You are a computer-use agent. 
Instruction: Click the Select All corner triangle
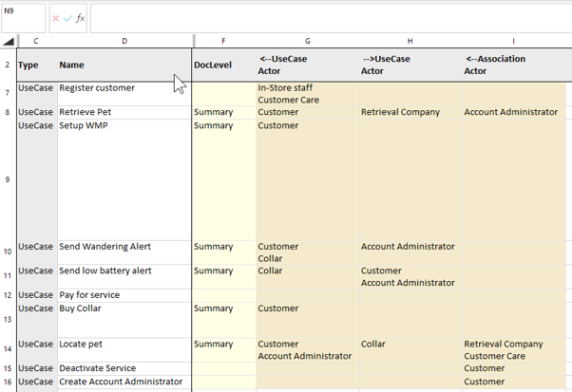click(9, 42)
